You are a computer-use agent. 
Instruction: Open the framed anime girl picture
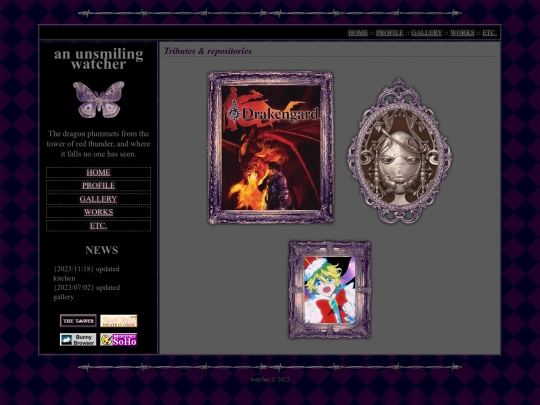click(x=330, y=290)
